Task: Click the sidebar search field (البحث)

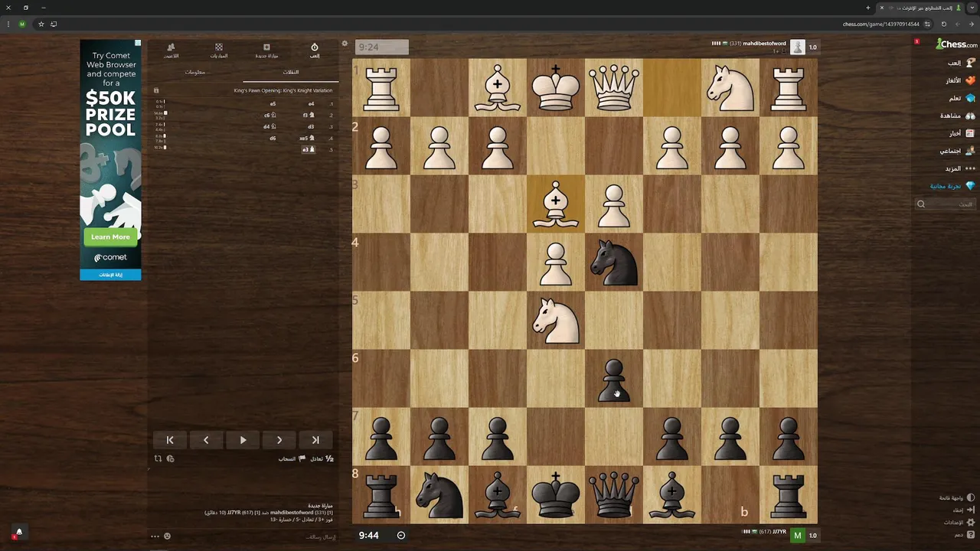Action: tap(945, 204)
